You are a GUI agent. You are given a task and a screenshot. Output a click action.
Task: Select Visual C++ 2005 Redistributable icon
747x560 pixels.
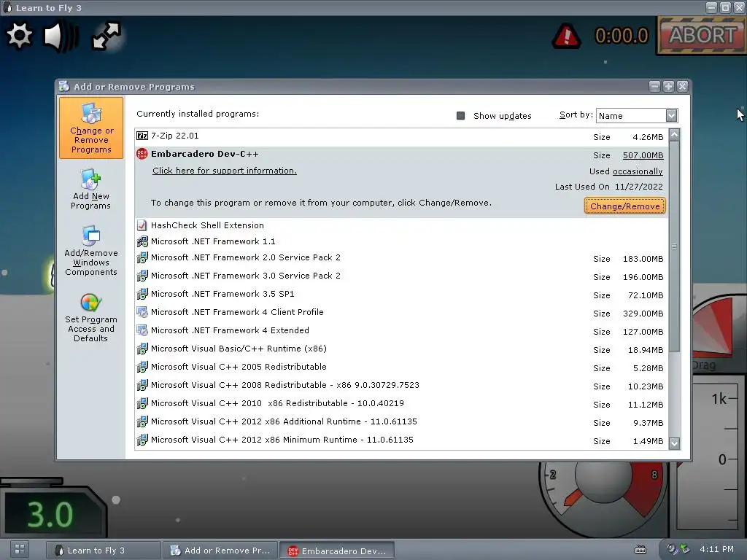pos(142,367)
